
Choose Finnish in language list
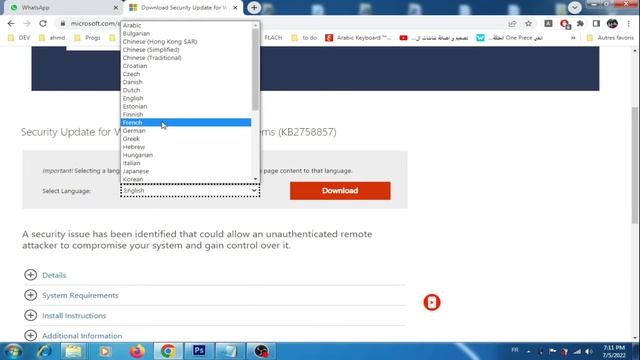click(x=186, y=115)
